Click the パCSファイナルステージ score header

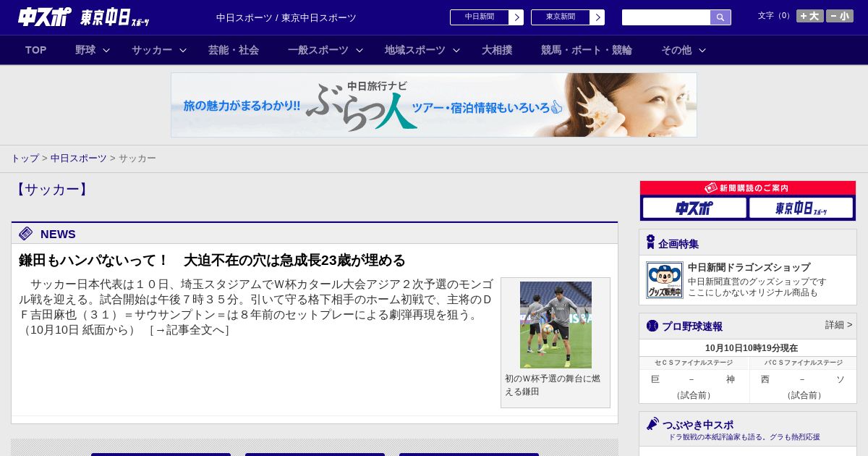tap(803, 363)
